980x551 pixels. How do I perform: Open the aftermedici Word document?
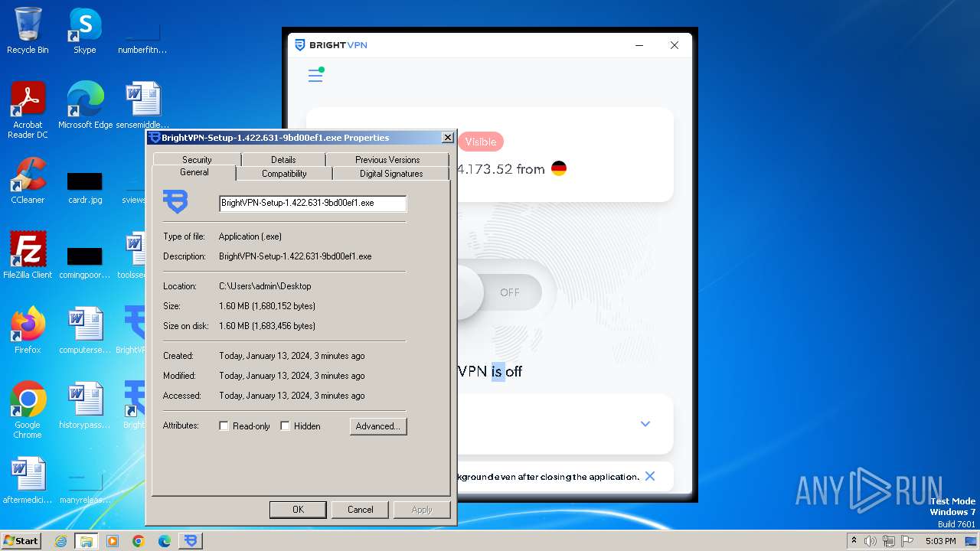click(28, 481)
